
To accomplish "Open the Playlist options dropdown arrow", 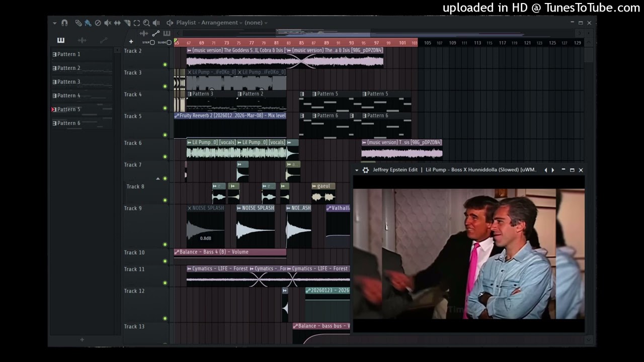I will [x=54, y=23].
